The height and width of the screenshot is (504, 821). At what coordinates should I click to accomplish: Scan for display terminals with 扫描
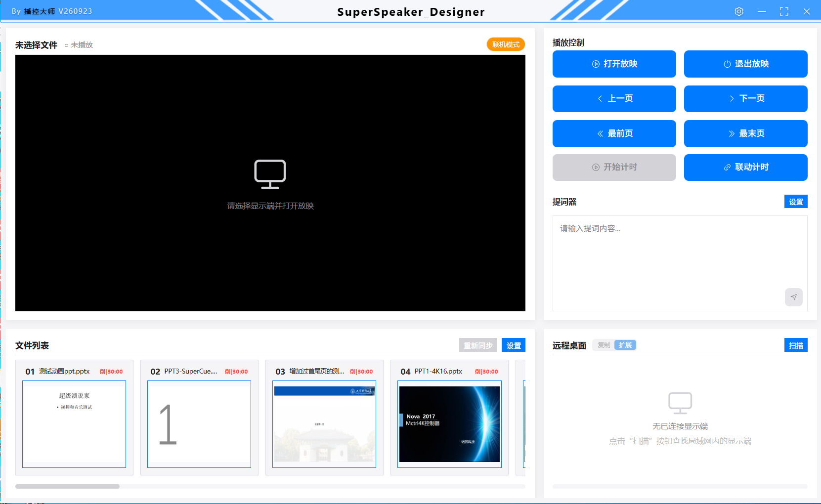pyautogui.click(x=796, y=345)
